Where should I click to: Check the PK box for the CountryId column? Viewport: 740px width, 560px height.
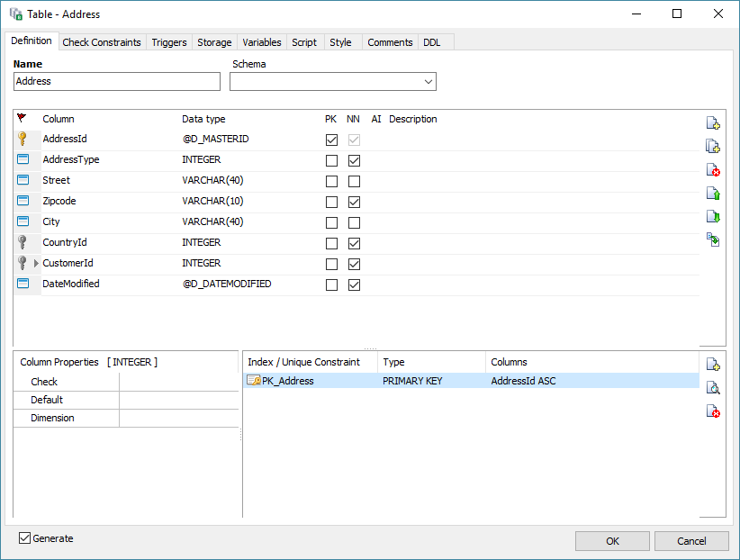click(332, 243)
